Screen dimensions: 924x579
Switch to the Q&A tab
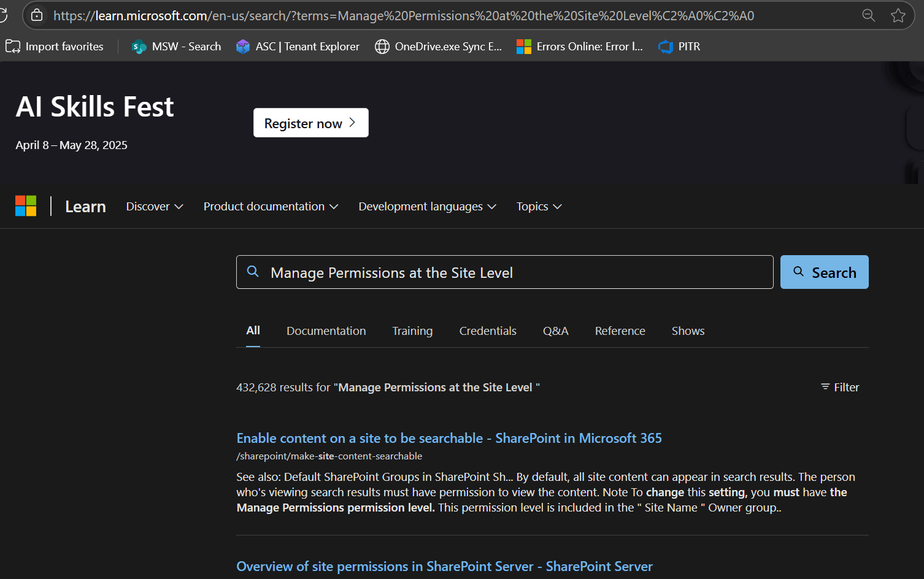coord(555,331)
